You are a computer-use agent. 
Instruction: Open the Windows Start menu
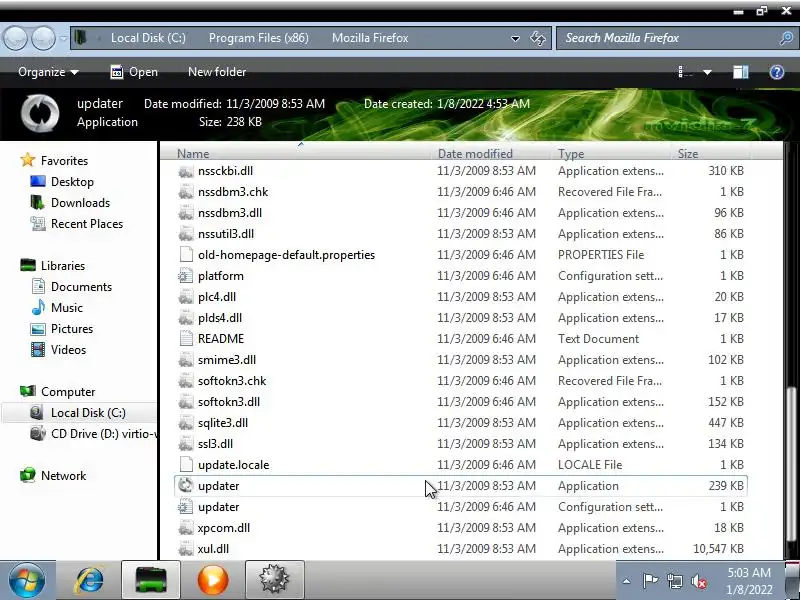(26, 580)
